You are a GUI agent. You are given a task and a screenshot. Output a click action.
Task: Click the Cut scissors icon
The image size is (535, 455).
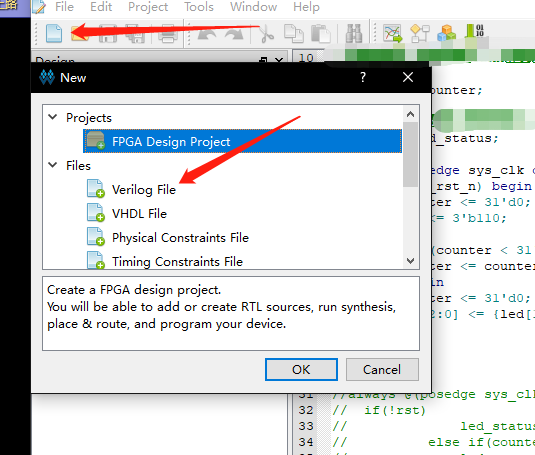click(x=266, y=33)
